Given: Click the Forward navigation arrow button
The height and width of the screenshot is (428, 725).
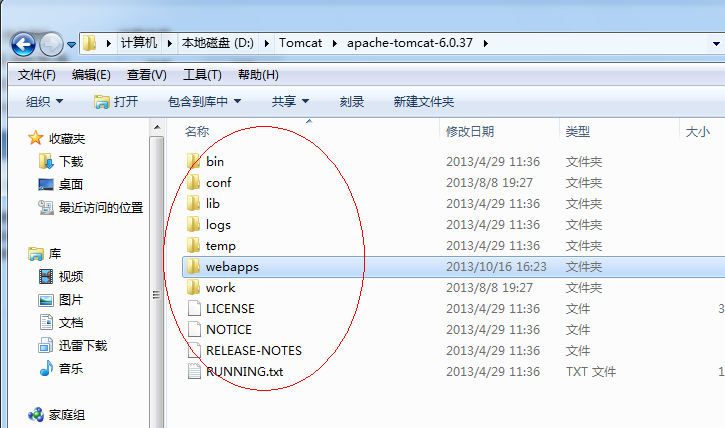Looking at the screenshot, I should [51, 44].
